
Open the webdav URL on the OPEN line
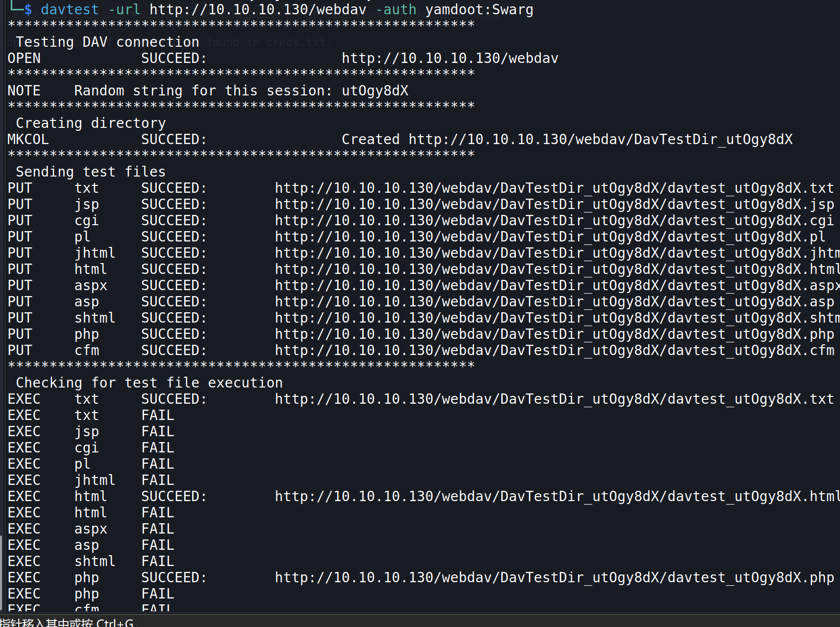tap(450, 58)
